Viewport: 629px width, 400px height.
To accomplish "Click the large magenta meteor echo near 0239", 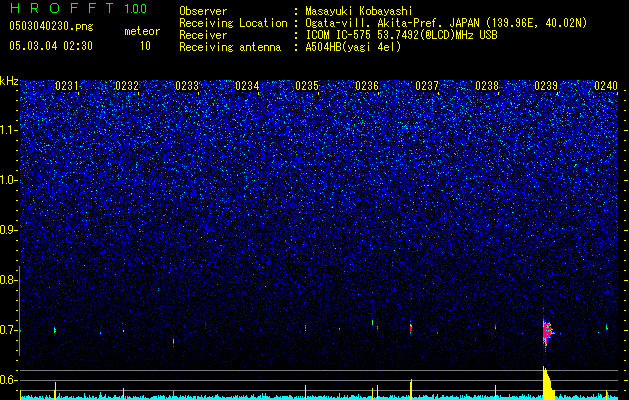I will (547, 332).
